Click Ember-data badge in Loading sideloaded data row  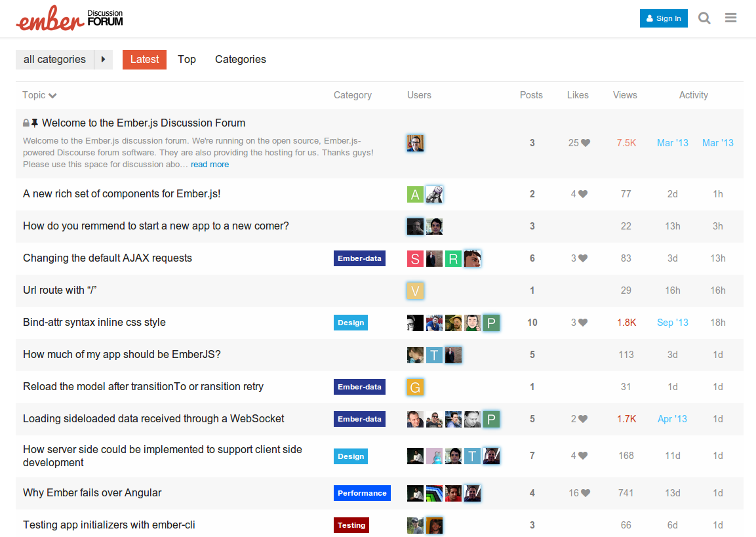[359, 419]
